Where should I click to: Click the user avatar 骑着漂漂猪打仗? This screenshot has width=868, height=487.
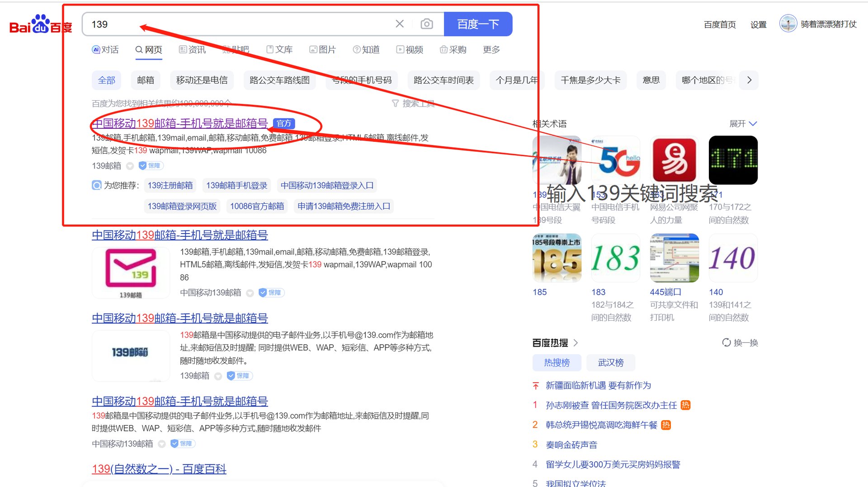(788, 23)
